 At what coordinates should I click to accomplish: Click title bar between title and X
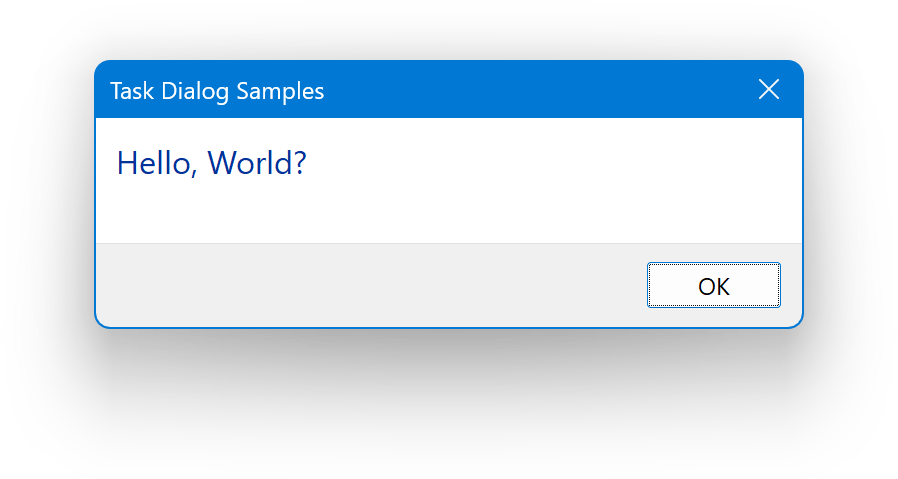tap(540, 90)
